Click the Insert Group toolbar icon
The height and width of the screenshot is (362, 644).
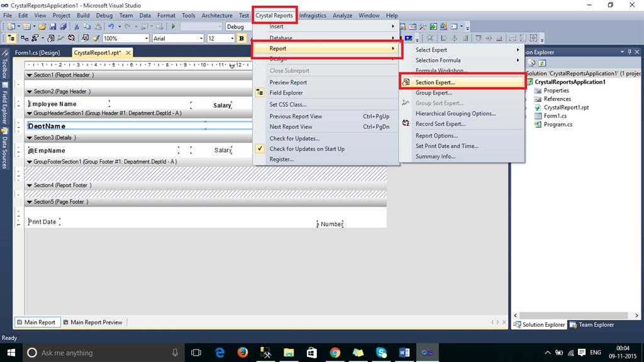(25, 38)
